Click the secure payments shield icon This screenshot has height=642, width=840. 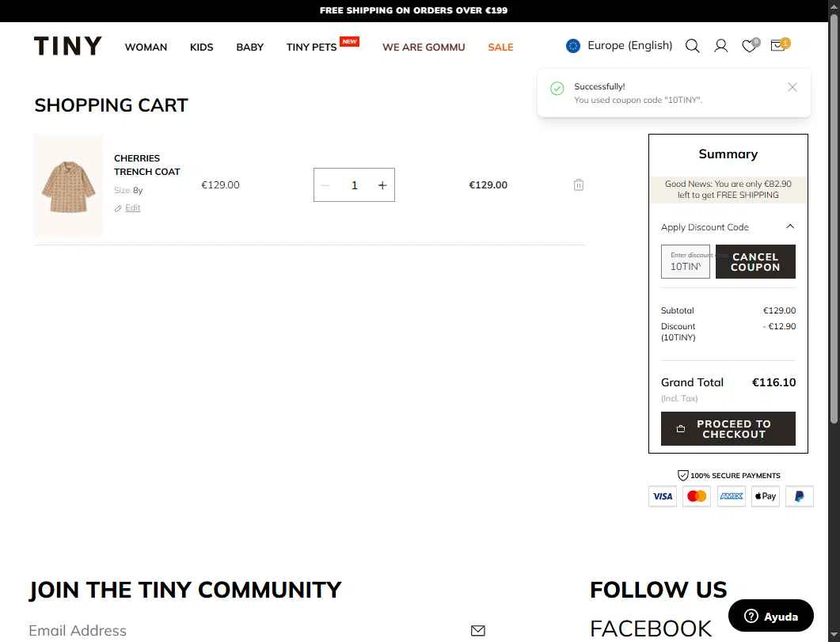point(682,476)
